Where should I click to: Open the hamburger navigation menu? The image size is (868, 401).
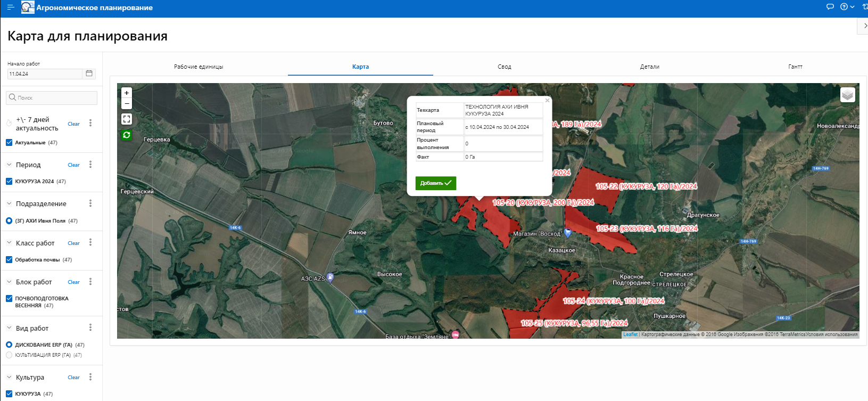coord(10,7)
